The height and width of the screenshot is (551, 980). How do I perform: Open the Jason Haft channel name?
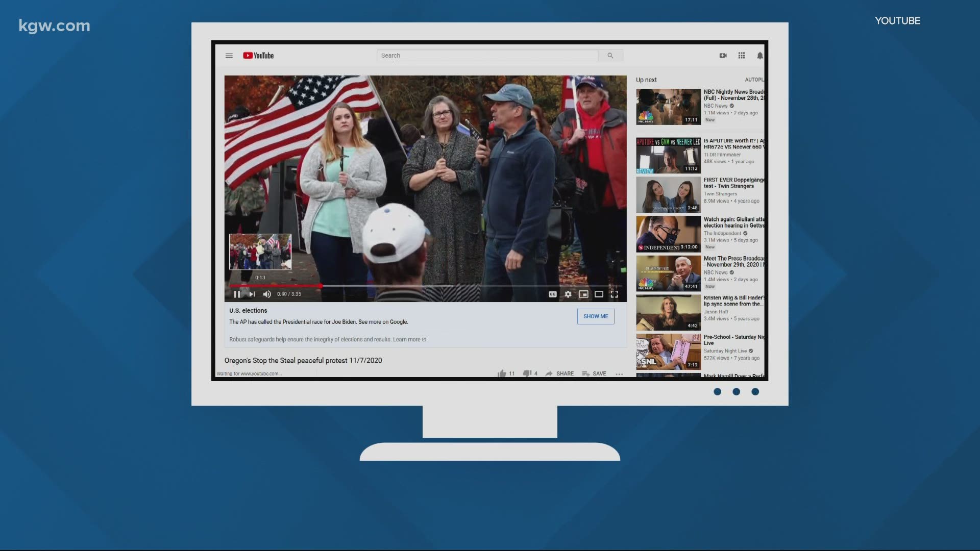(x=716, y=312)
